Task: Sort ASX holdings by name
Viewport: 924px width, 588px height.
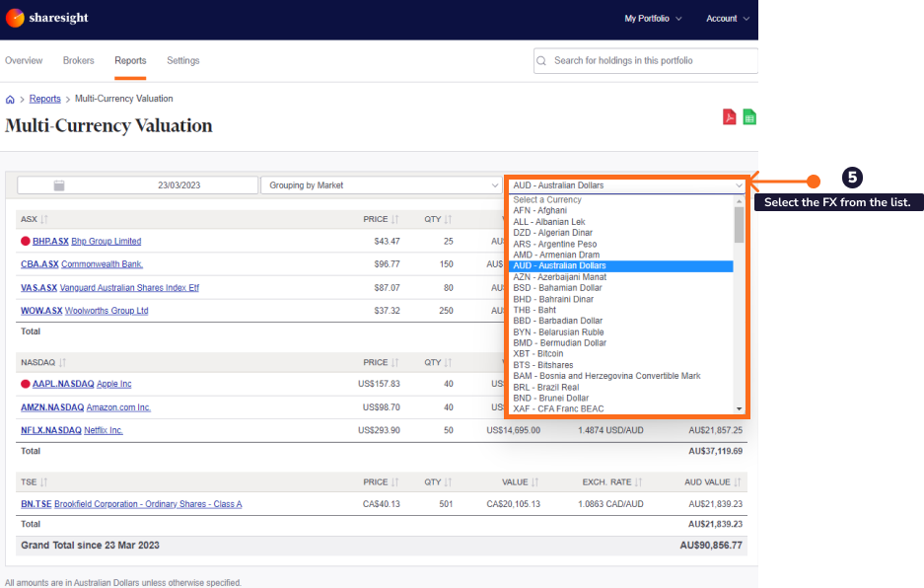Action: click(44, 219)
